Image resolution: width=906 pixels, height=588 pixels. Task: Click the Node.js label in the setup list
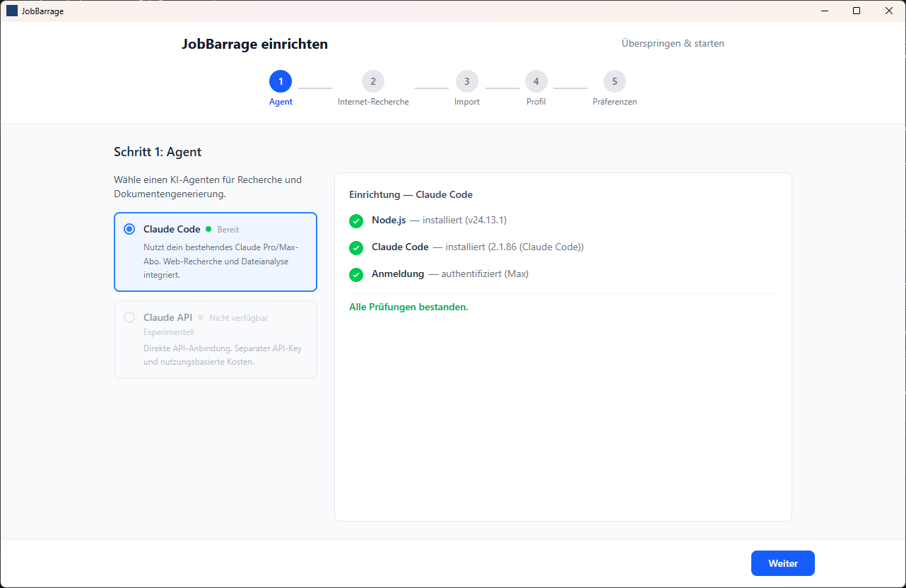coord(389,220)
